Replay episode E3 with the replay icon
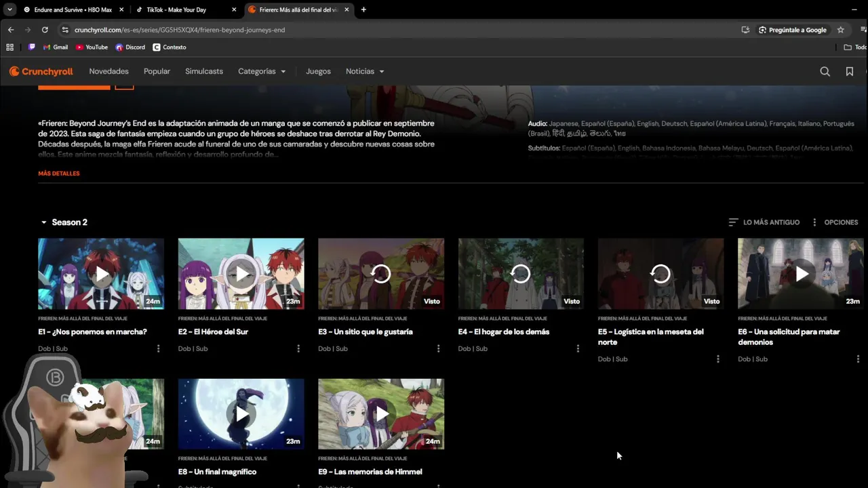The width and height of the screenshot is (868, 488). 381,274
